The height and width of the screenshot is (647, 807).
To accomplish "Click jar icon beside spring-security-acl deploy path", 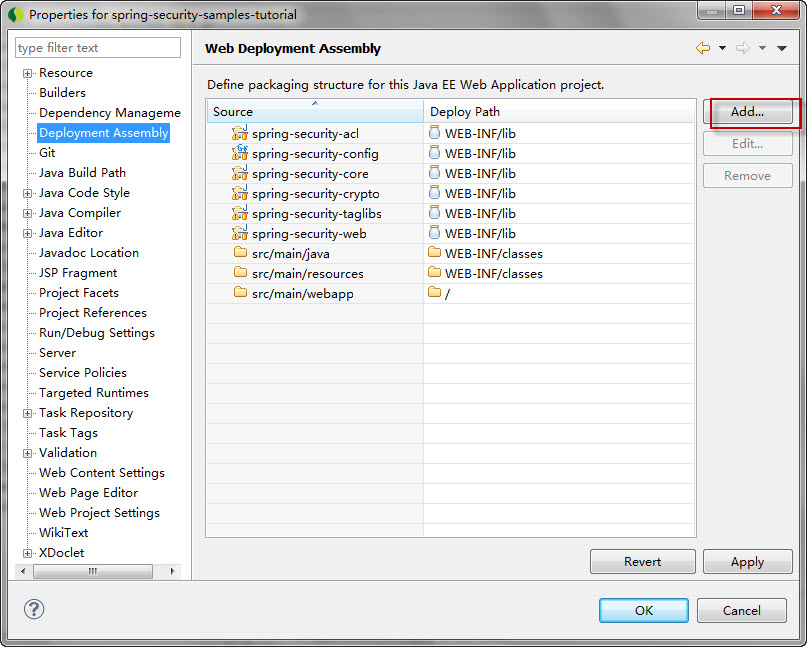I will coord(434,132).
